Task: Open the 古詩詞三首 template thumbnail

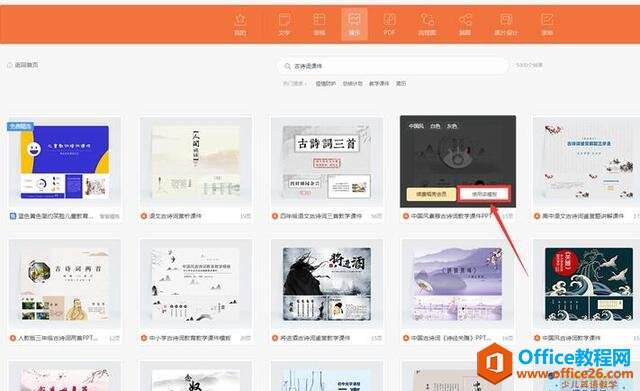Action: coord(327,162)
